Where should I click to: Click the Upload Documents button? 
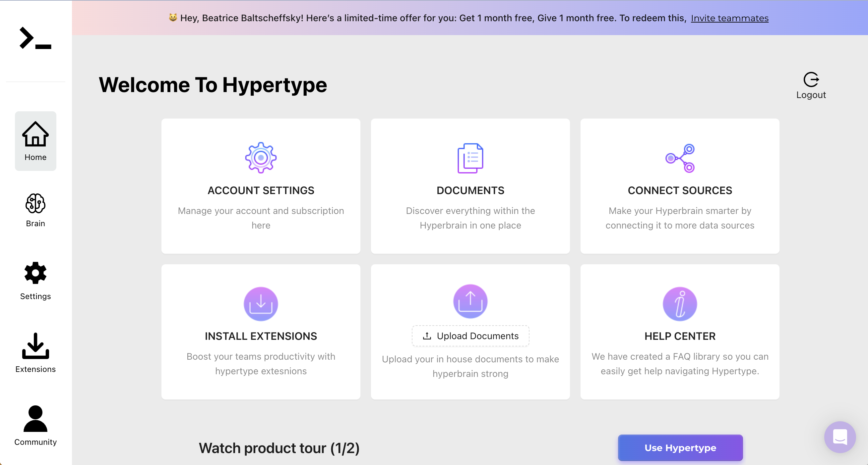click(470, 336)
